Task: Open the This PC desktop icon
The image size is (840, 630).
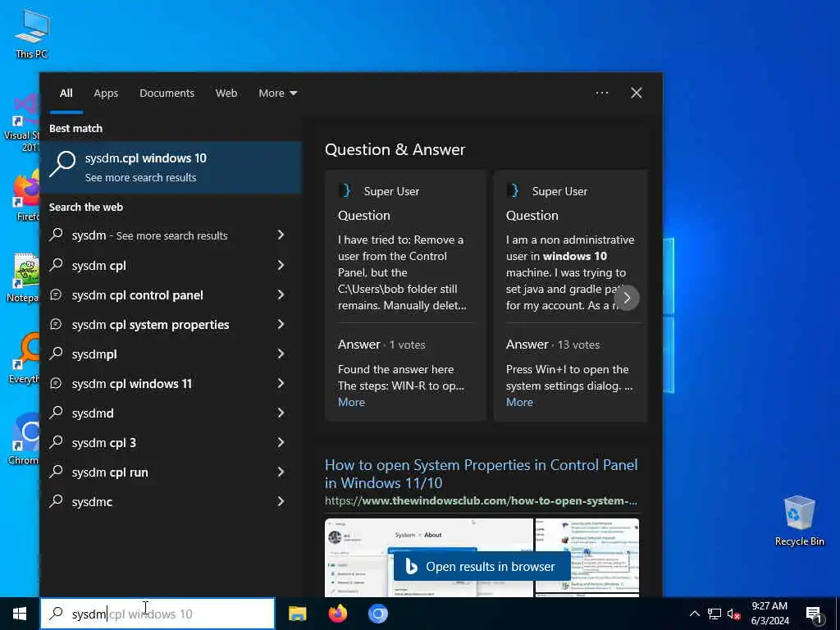Action: coord(32,33)
